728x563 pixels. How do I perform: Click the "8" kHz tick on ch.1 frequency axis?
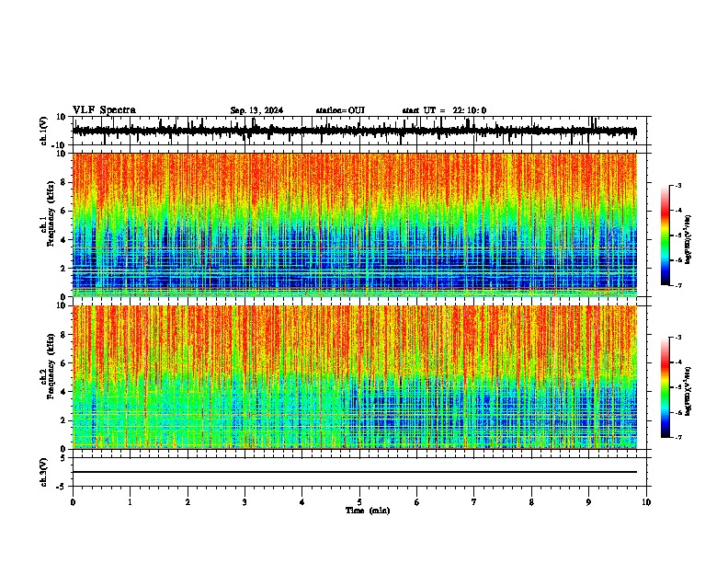[x=64, y=182]
